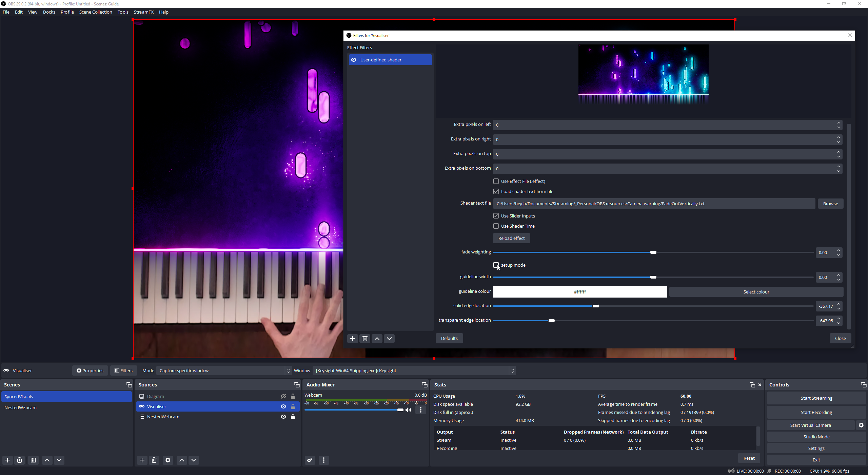Unlock the NestedWebcam source
Image resolution: width=868 pixels, height=475 pixels.
[293, 417]
